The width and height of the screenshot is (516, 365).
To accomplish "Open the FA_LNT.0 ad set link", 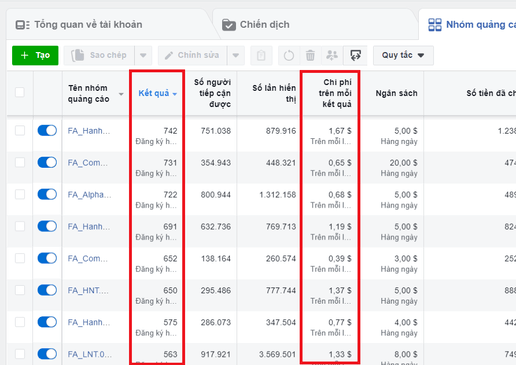I will pyautogui.click(x=90, y=354).
